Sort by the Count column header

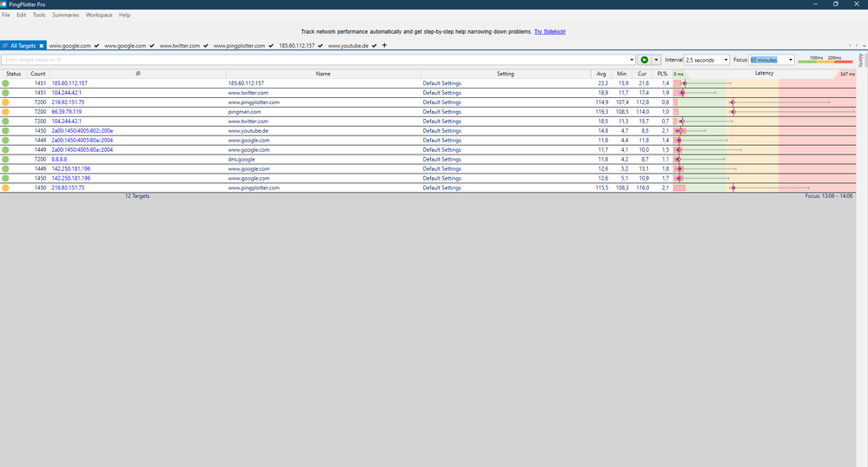38,74
